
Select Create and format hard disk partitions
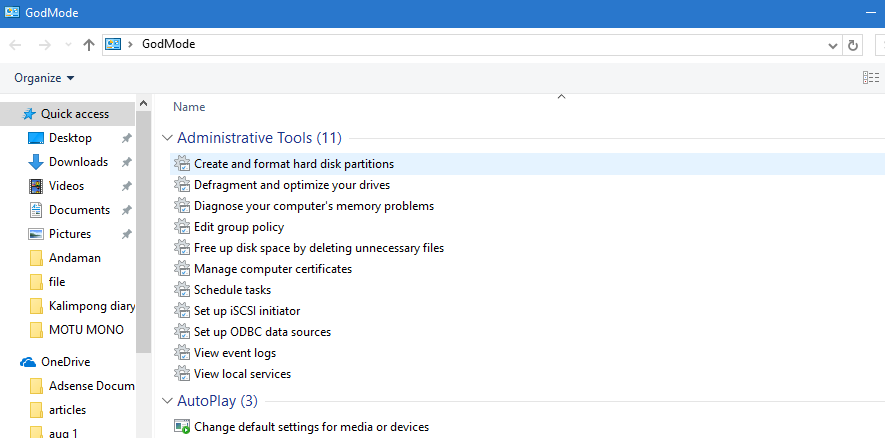(294, 164)
